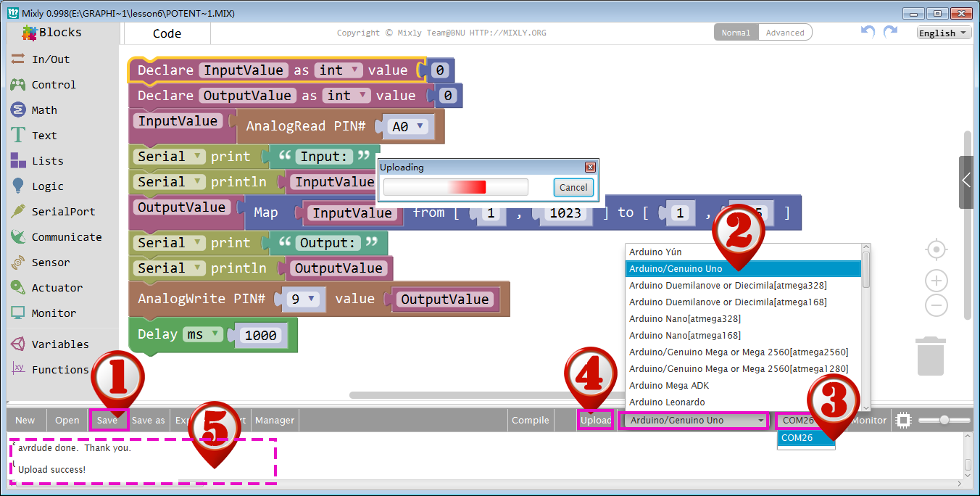
Task: Open the AnalogWrite pin 9 dropdown
Action: 302,299
